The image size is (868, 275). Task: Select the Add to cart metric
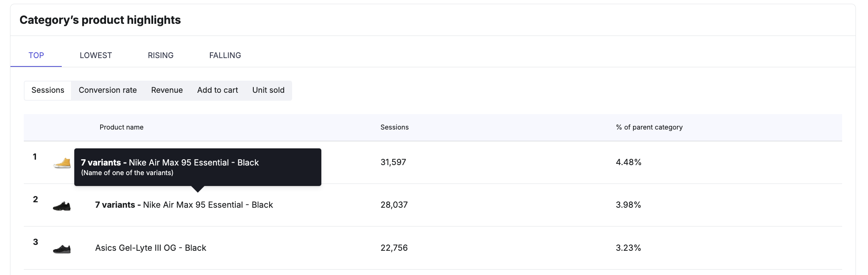coord(217,90)
